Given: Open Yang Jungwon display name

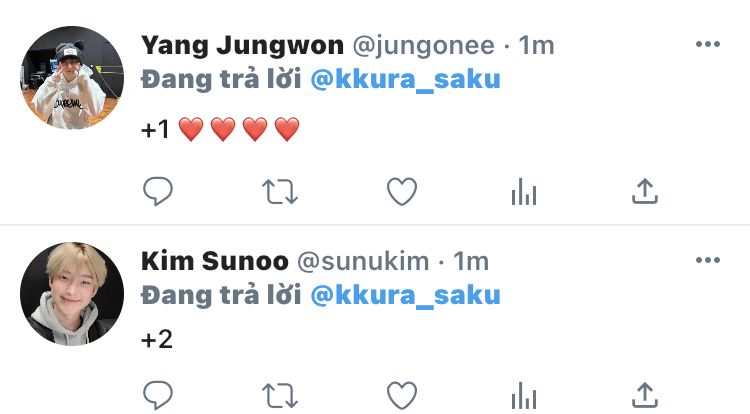Looking at the screenshot, I should (243, 46).
